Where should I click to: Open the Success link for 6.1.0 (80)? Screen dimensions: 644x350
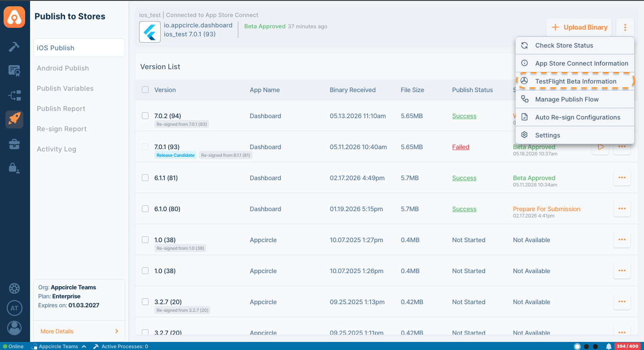[x=464, y=209]
